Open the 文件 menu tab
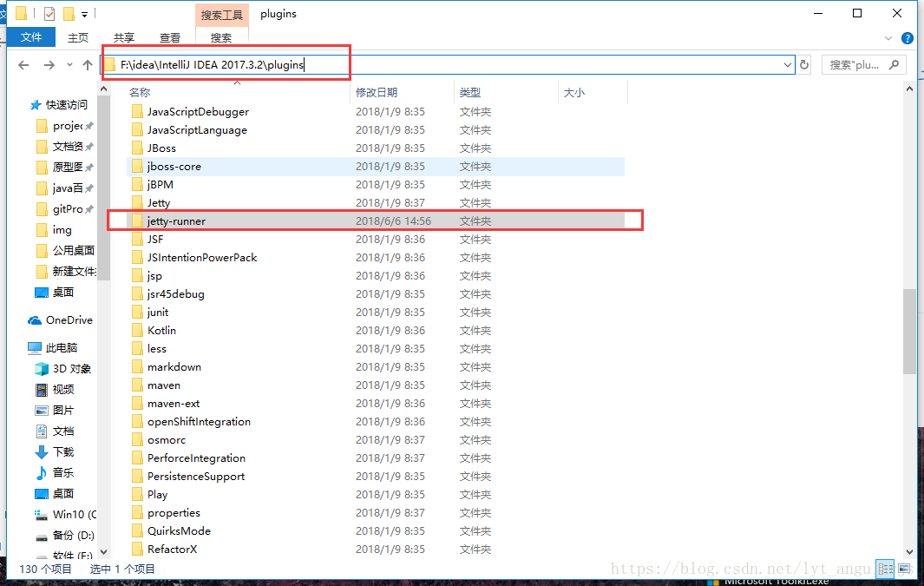This screenshot has height=586, width=924. click(31, 37)
